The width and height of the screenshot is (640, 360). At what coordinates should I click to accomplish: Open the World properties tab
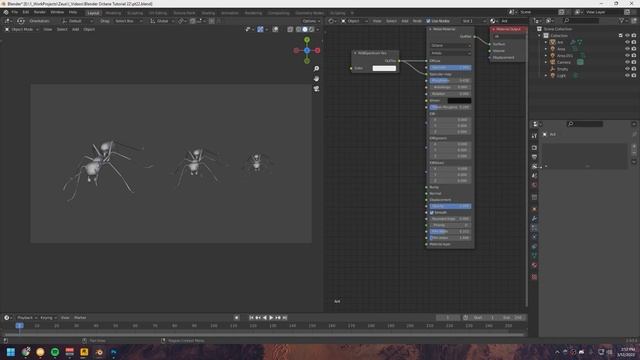[534, 185]
